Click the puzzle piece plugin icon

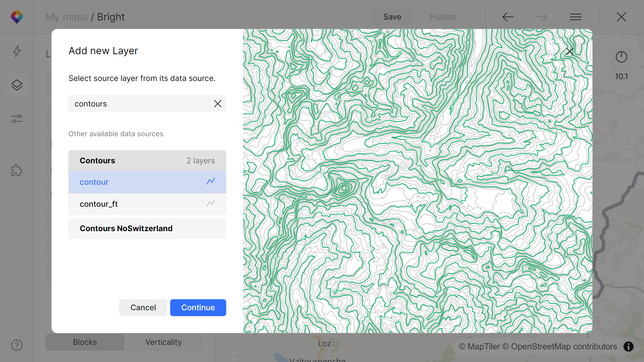[17, 170]
